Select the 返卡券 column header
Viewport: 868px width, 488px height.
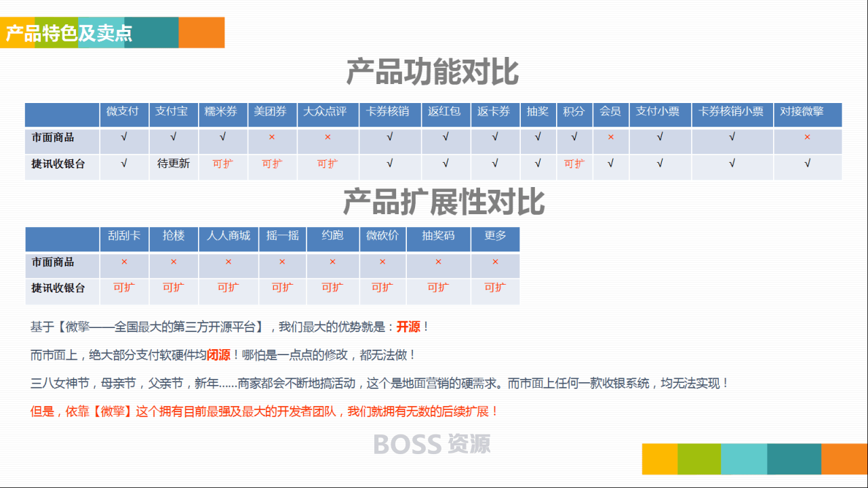(495, 115)
